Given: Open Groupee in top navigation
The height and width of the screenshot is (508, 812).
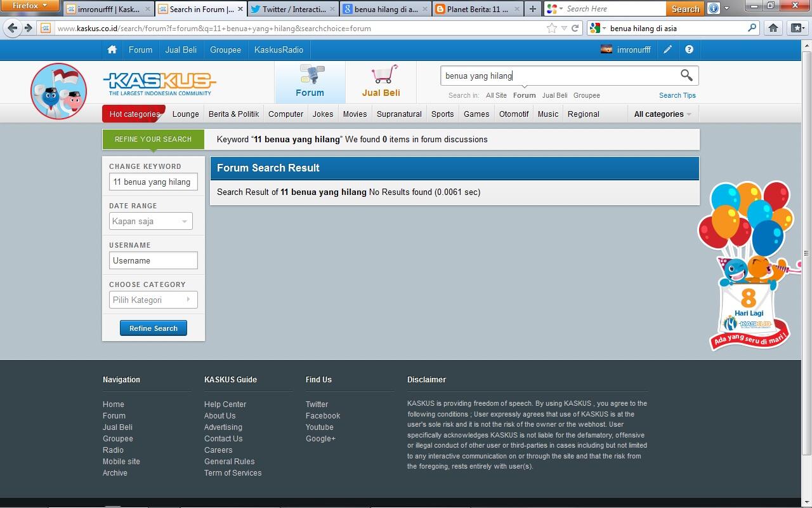Looking at the screenshot, I should pyautogui.click(x=225, y=50).
